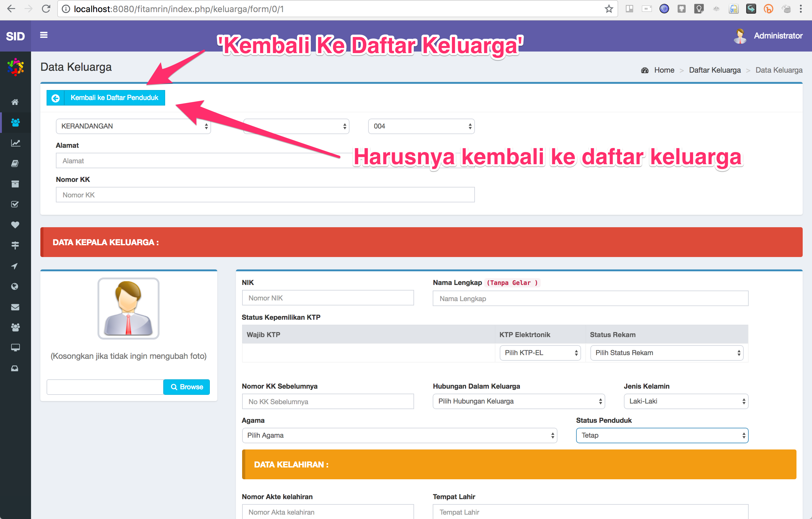Screen dimensions: 812x519
Task: Open the Daftar Keluarga breadcrumb link
Action: pyautogui.click(x=715, y=70)
